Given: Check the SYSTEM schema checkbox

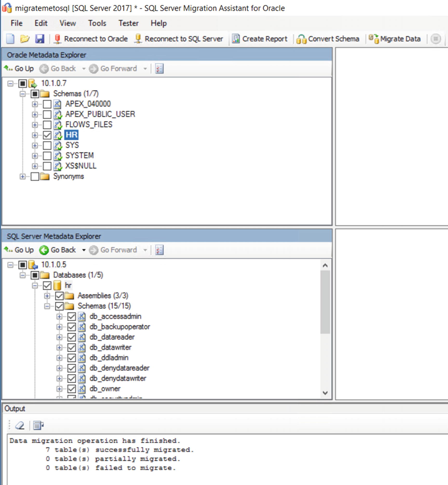Looking at the screenshot, I should click(x=47, y=156).
